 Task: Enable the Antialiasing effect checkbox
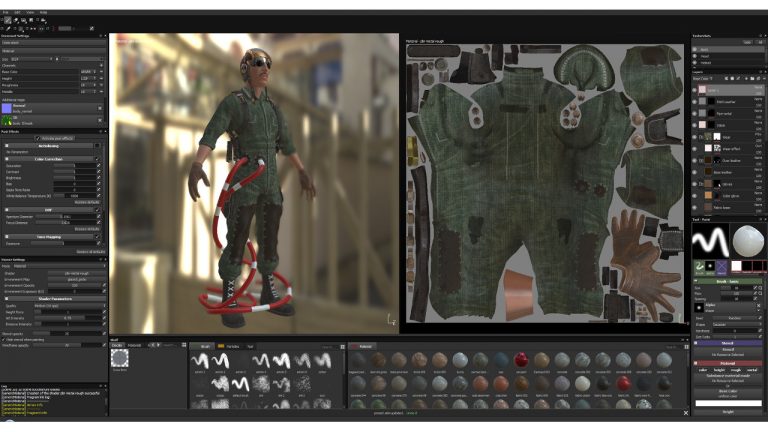tap(97, 145)
